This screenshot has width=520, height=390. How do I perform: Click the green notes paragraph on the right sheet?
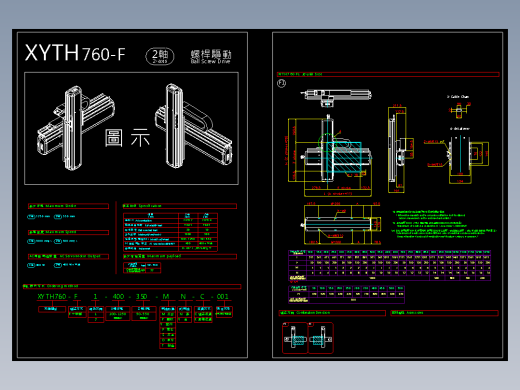click(x=444, y=224)
